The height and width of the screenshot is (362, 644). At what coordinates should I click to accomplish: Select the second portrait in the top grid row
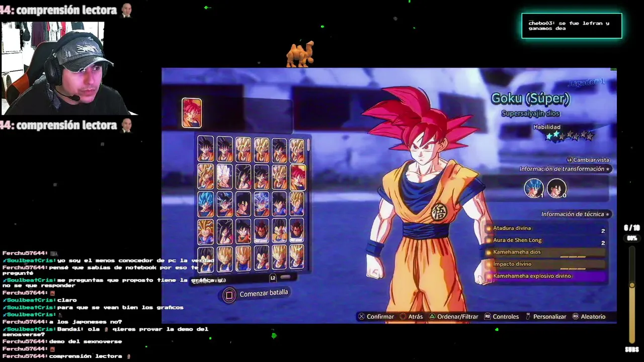point(224,149)
